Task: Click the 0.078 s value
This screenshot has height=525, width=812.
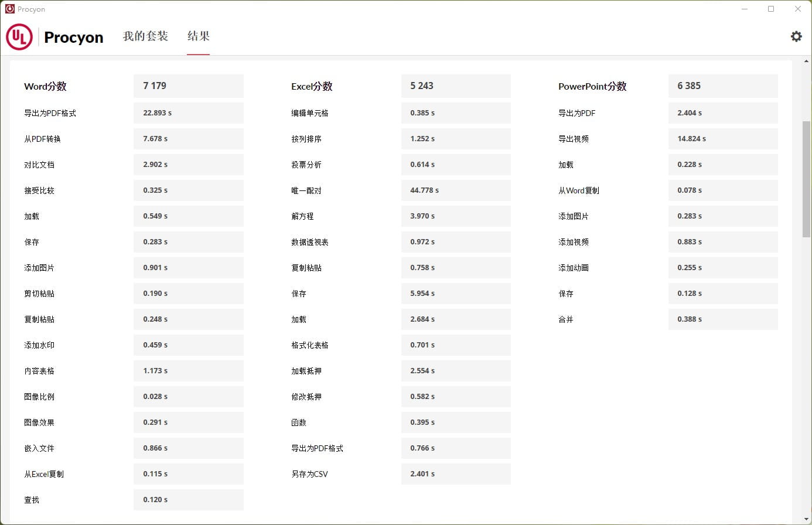Action: 723,190
